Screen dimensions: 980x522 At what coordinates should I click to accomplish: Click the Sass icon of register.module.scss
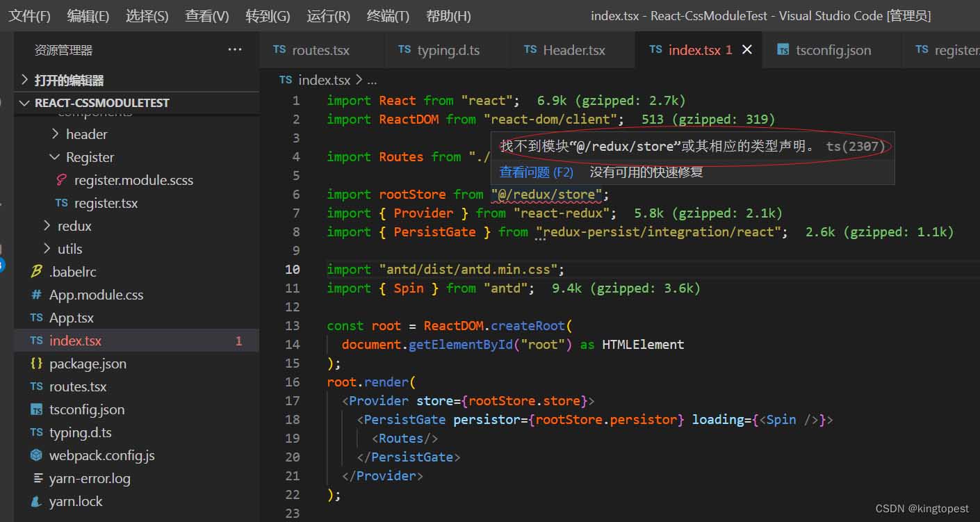(x=60, y=180)
